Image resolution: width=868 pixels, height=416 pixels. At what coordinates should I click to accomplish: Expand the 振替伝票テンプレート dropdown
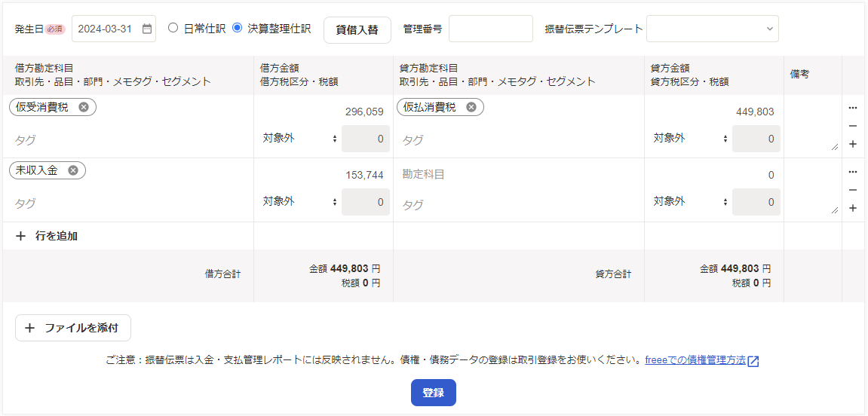coord(712,29)
